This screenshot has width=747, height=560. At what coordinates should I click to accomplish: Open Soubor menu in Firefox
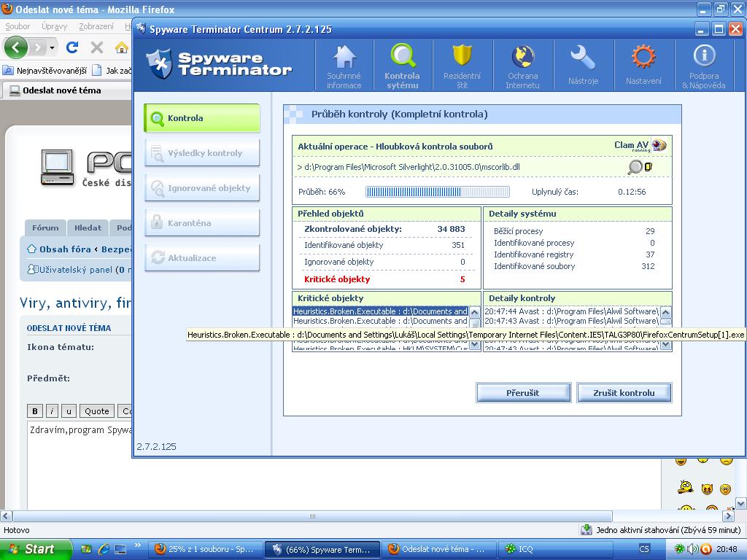click(x=18, y=26)
